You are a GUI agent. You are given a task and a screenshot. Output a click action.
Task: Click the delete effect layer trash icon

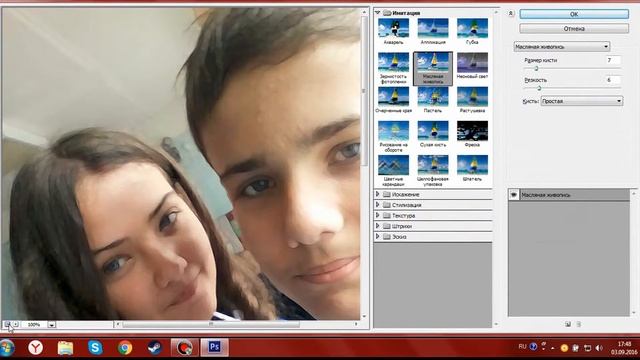point(578,324)
